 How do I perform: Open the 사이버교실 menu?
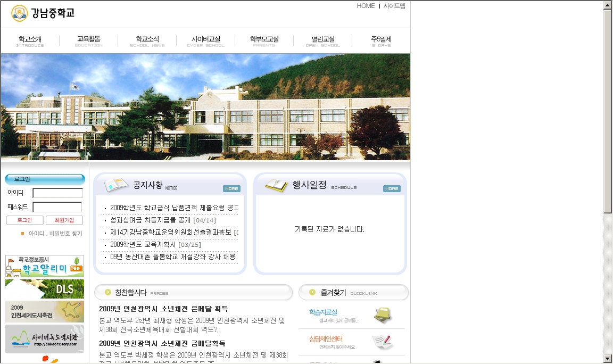pyautogui.click(x=205, y=40)
